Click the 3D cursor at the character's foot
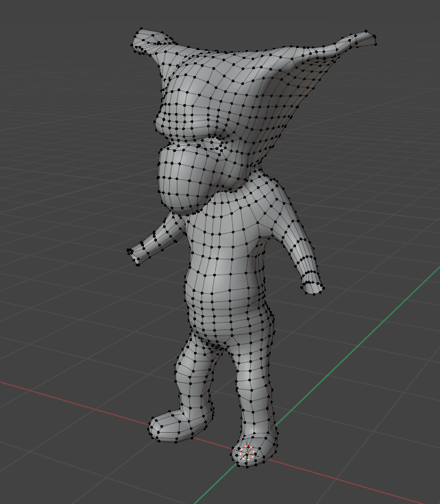This screenshot has width=440, height=504. click(247, 453)
